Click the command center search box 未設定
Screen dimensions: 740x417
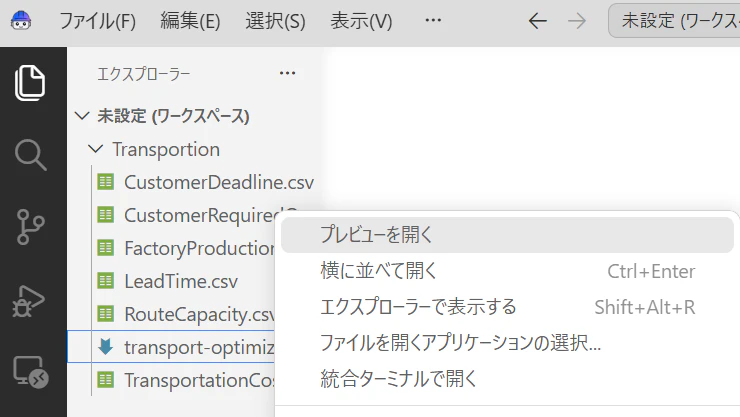pos(674,21)
